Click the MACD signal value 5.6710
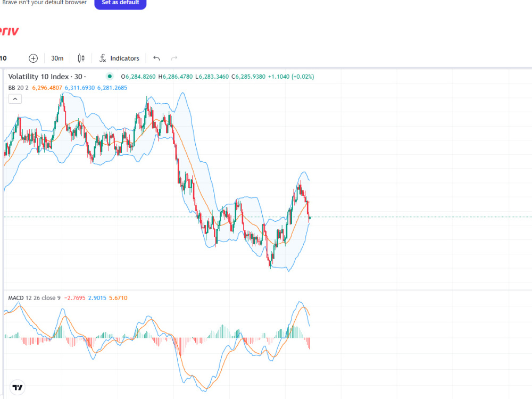Viewport: 532px width, 399px height. click(118, 298)
